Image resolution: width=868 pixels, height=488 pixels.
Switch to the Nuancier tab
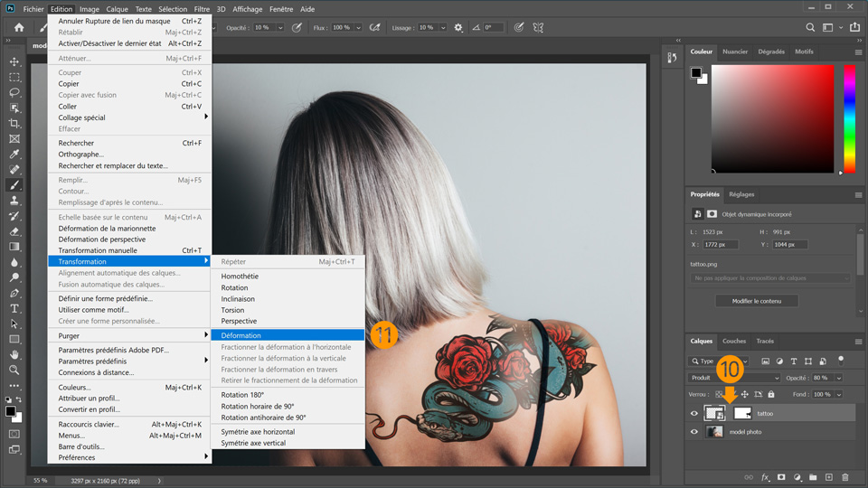point(735,52)
